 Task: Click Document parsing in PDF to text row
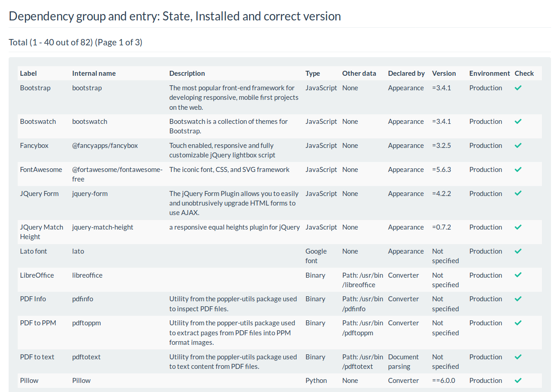coord(403,362)
